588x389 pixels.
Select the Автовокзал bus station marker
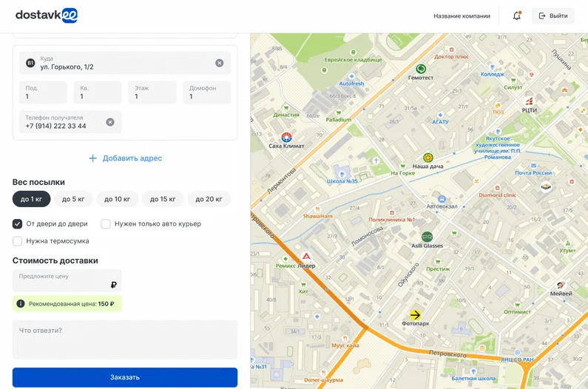pyautogui.click(x=442, y=199)
